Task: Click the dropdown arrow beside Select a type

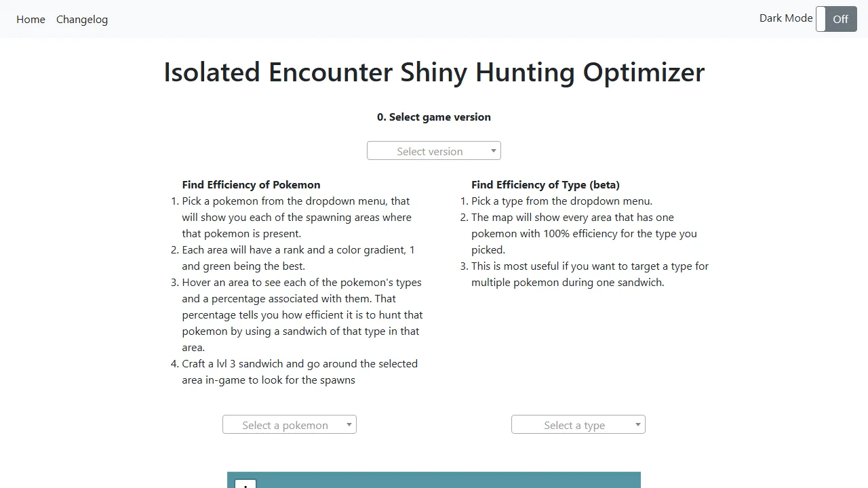Action: coord(637,424)
